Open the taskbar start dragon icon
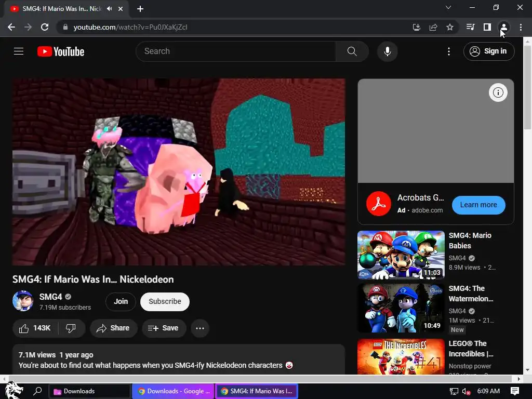The width and height of the screenshot is (532, 399). click(14, 391)
